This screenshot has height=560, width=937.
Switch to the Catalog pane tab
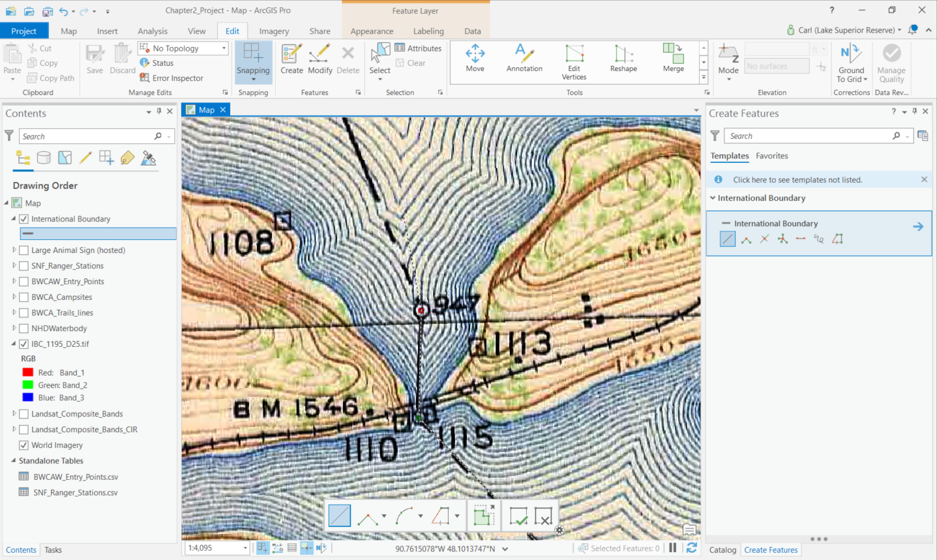(722, 550)
